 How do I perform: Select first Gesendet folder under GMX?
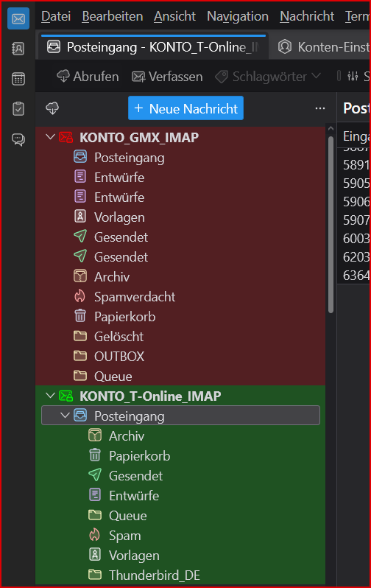tap(180, 237)
